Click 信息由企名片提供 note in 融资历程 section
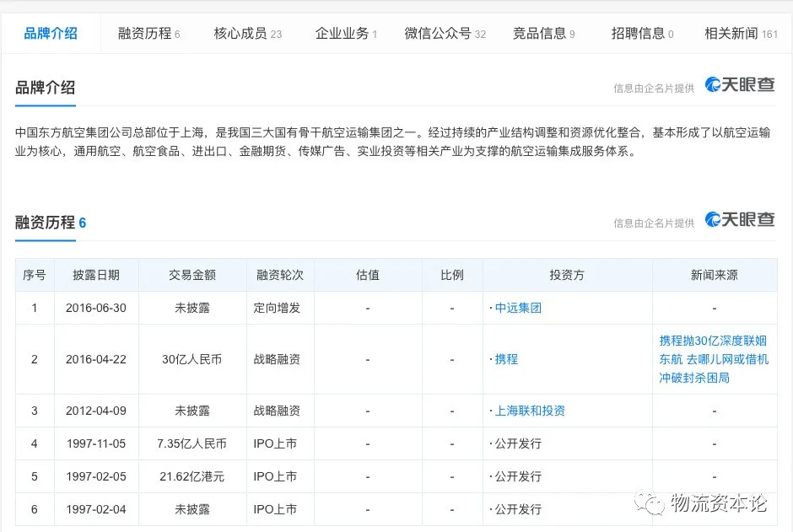Screen dimensions: 793x532 [x=654, y=223]
